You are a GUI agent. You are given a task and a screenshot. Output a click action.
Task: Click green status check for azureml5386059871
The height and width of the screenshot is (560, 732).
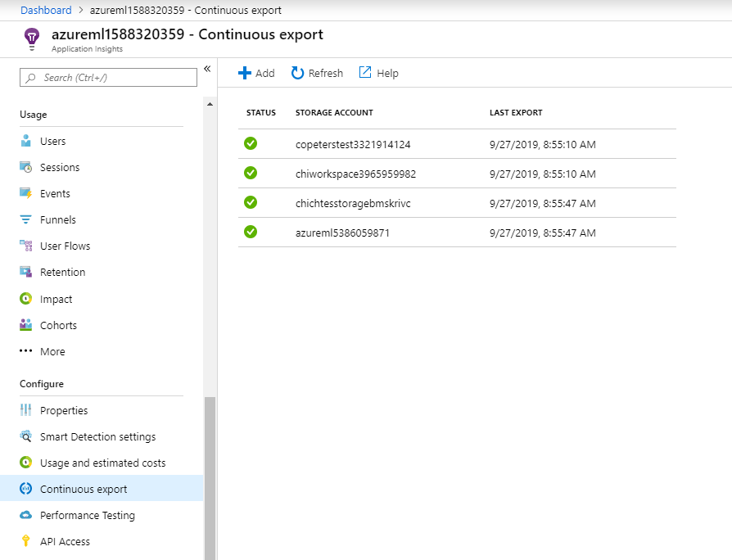(251, 232)
